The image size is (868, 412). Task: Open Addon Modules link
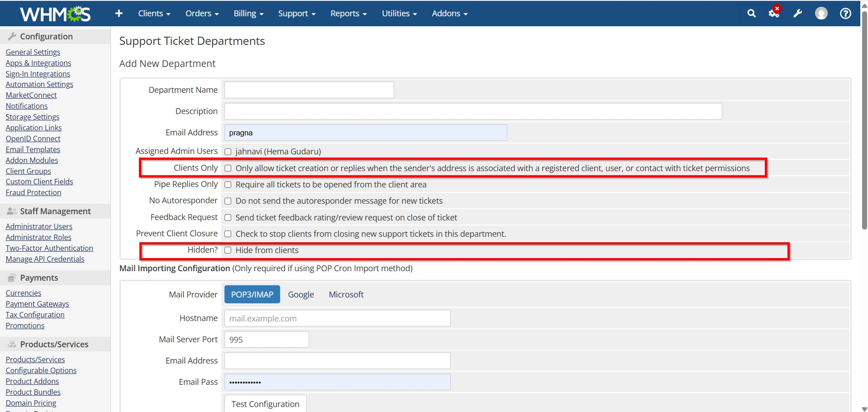[x=32, y=160]
